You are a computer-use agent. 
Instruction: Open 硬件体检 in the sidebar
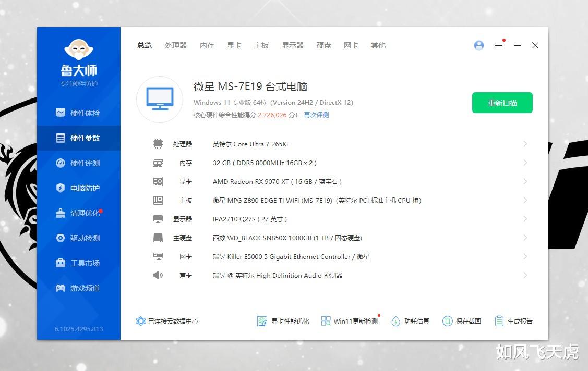click(78, 113)
